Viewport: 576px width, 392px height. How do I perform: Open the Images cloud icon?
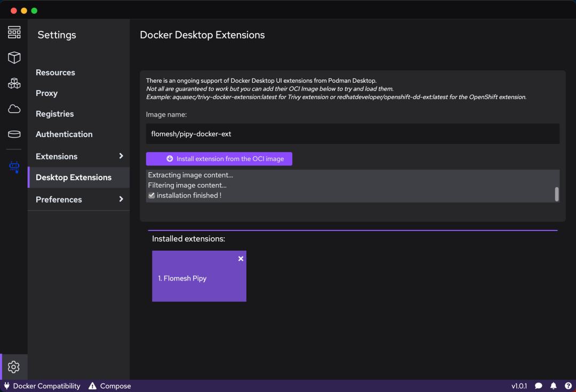[14, 109]
